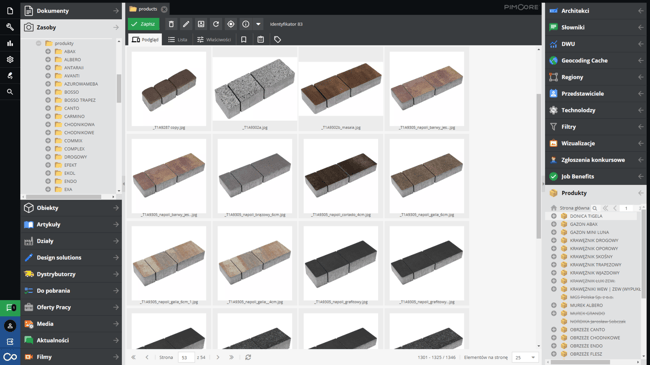The image size is (650, 365).
Task: Expand GAZON ABAX product node
Action: 553,224
